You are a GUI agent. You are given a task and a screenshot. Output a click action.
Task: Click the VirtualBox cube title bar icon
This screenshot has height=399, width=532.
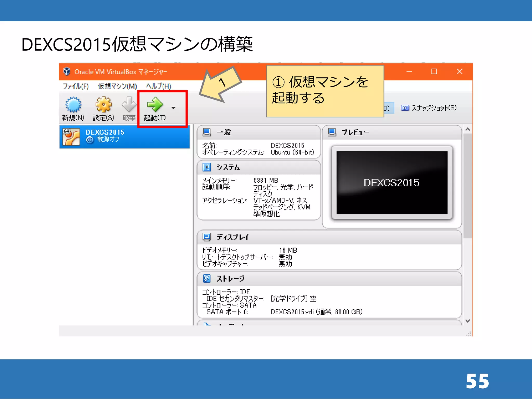67,71
